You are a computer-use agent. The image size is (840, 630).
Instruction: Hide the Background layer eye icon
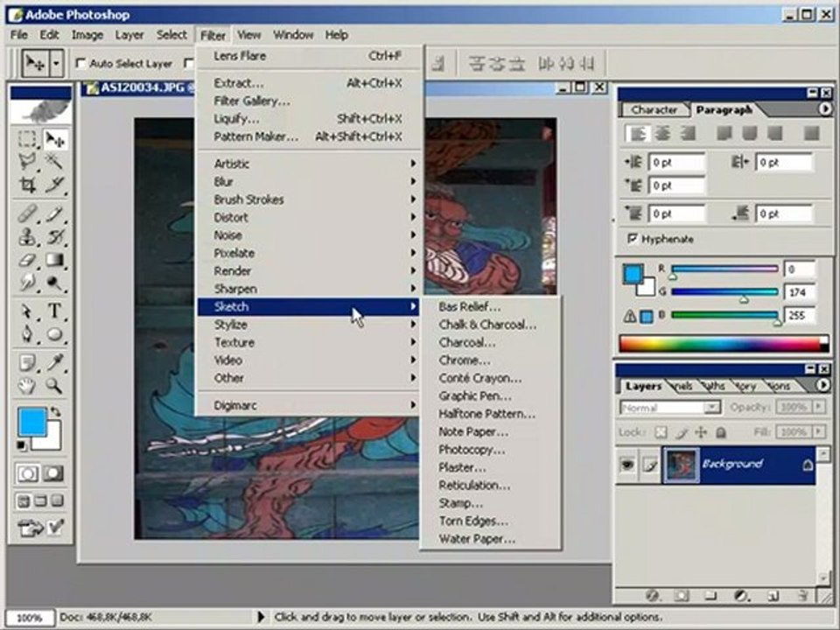point(626,465)
